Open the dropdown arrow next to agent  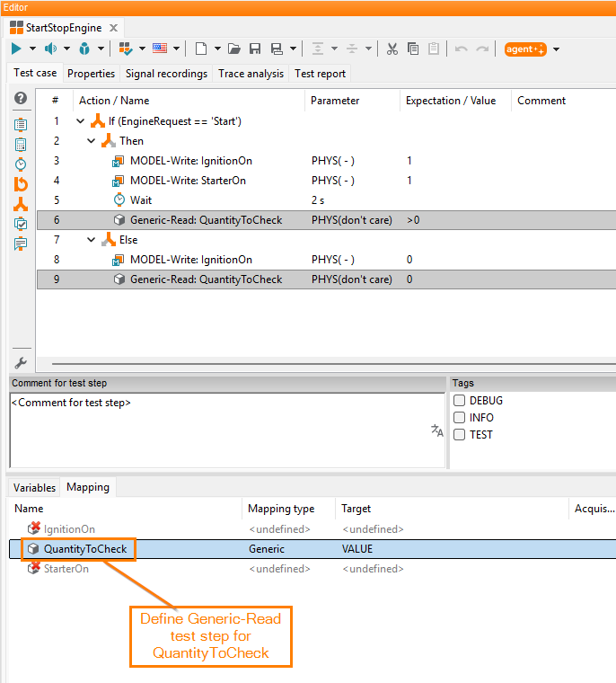[557, 49]
